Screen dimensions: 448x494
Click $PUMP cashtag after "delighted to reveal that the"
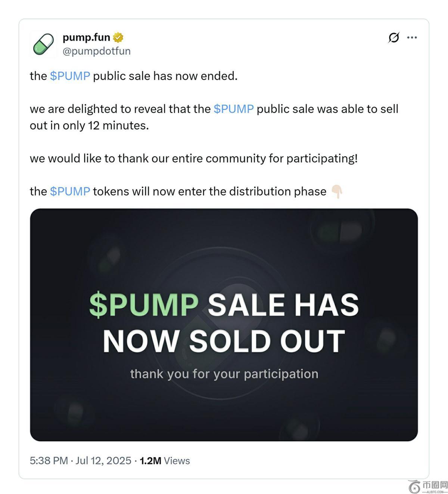click(x=233, y=109)
